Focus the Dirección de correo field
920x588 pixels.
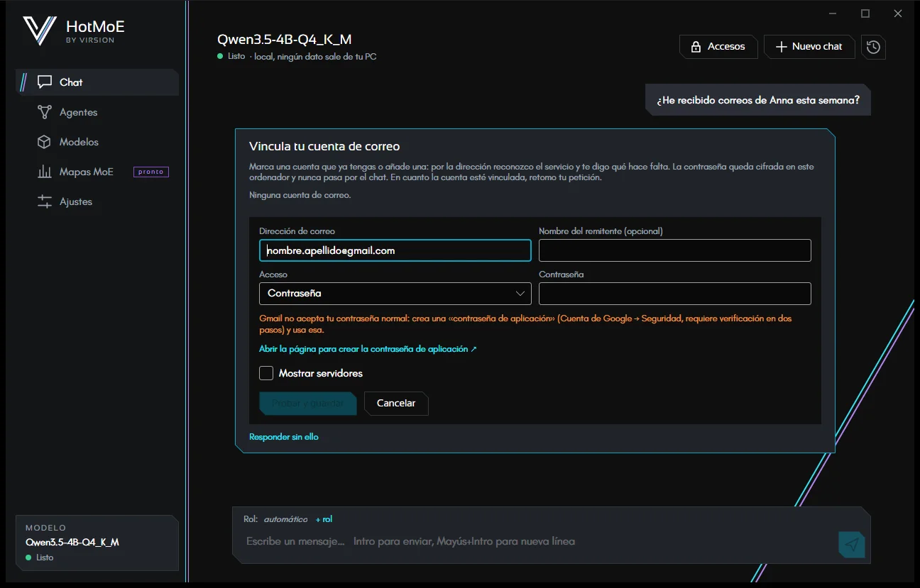pyautogui.click(x=395, y=250)
